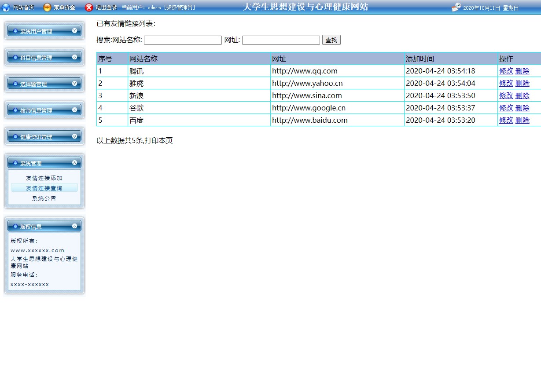This screenshot has height=392, width=541.
Task: Click the 2020年10月11日 星期日 date text
Action: click(x=491, y=8)
